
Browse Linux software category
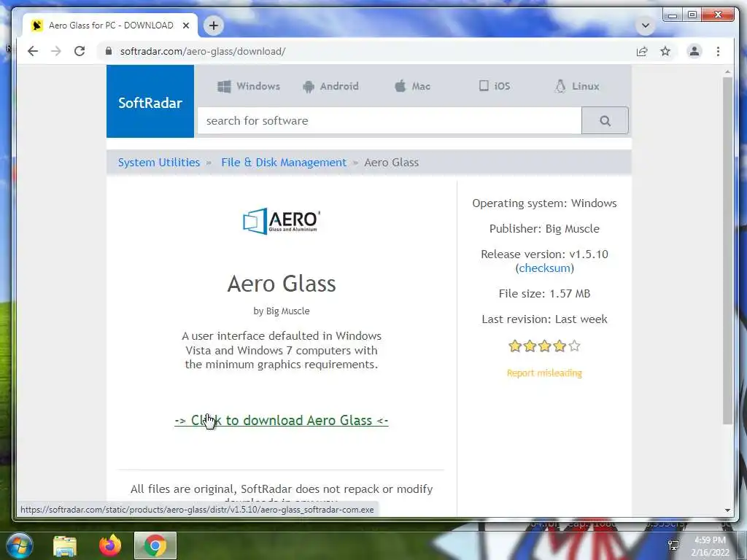pos(577,86)
